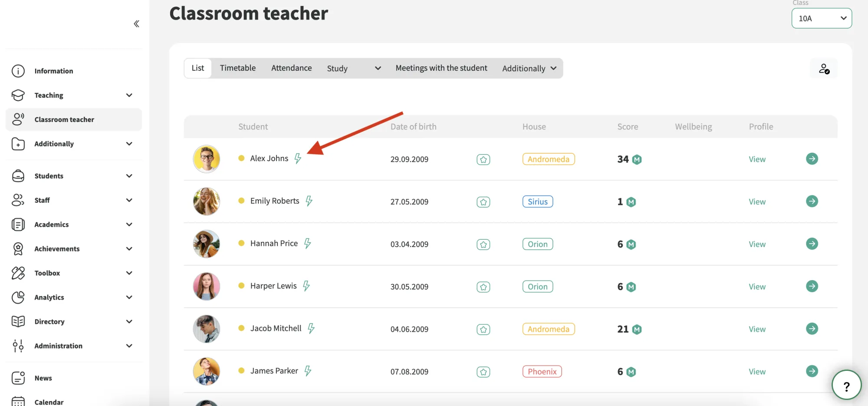Click lightning bolt icon next to Hannah Price
Viewport: 868px width, 406px height.
[x=307, y=244]
